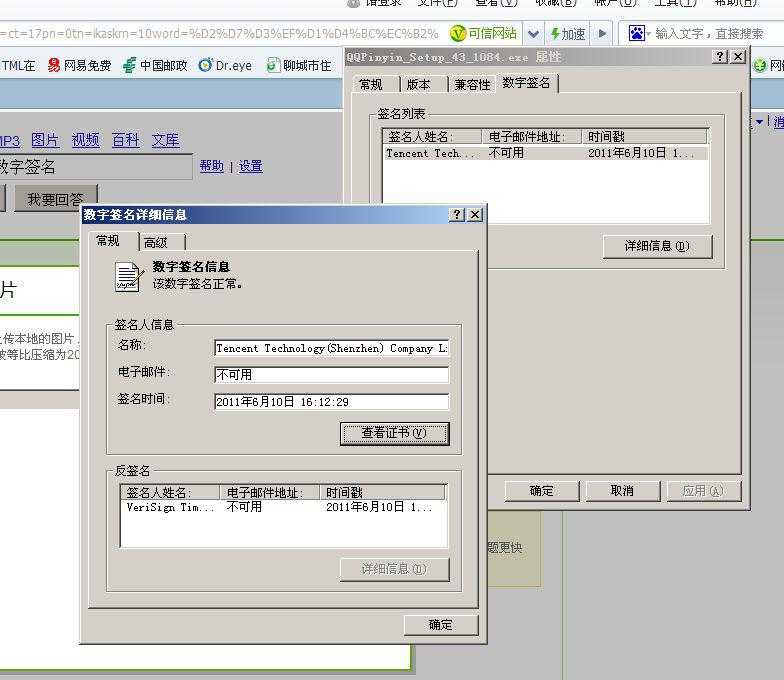This screenshot has width=784, height=680.
Task: Click help question mark in properties window title
Action: pyautogui.click(x=720, y=56)
